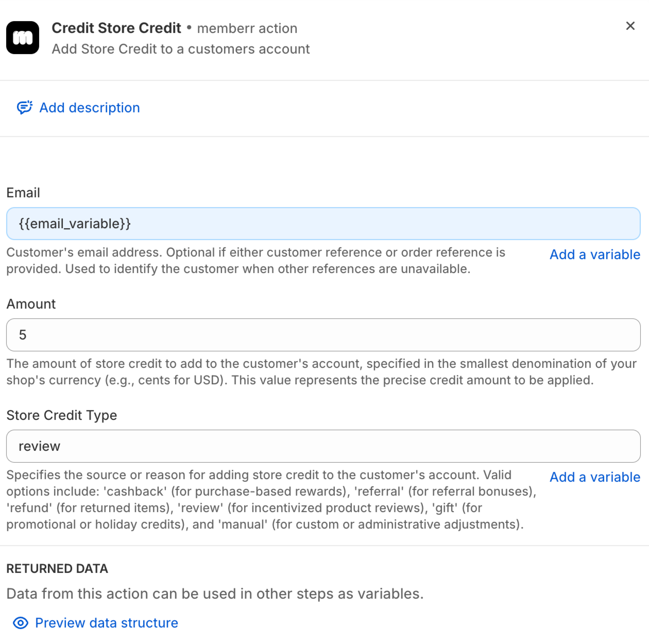Click the Store Credit Type label

tap(62, 415)
